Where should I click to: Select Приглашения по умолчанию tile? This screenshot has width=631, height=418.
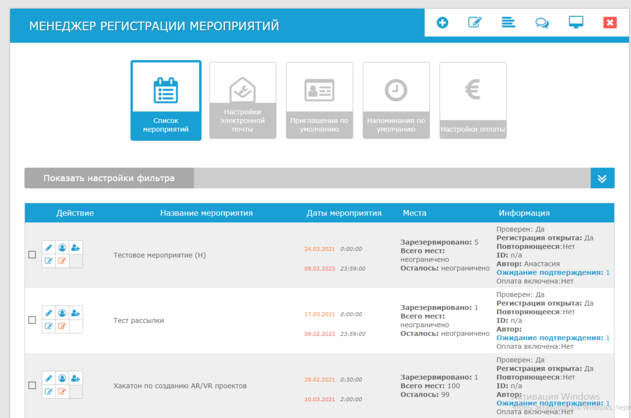pos(319,100)
